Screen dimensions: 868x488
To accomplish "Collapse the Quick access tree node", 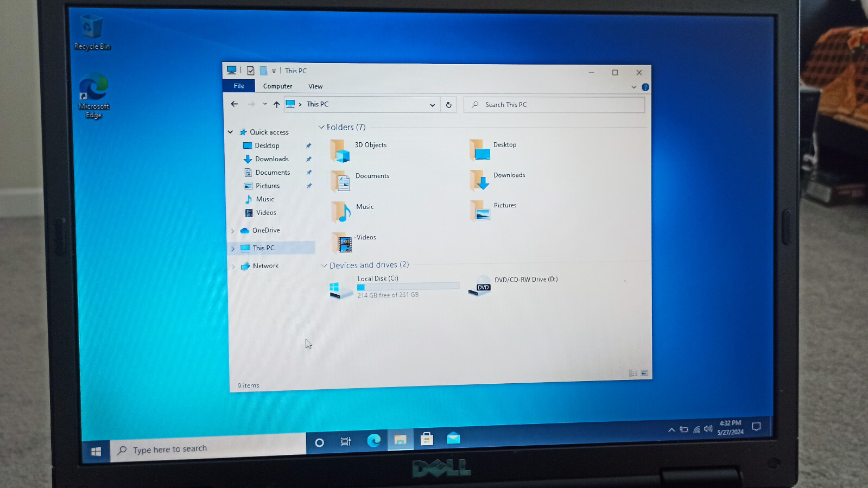I will coord(230,132).
